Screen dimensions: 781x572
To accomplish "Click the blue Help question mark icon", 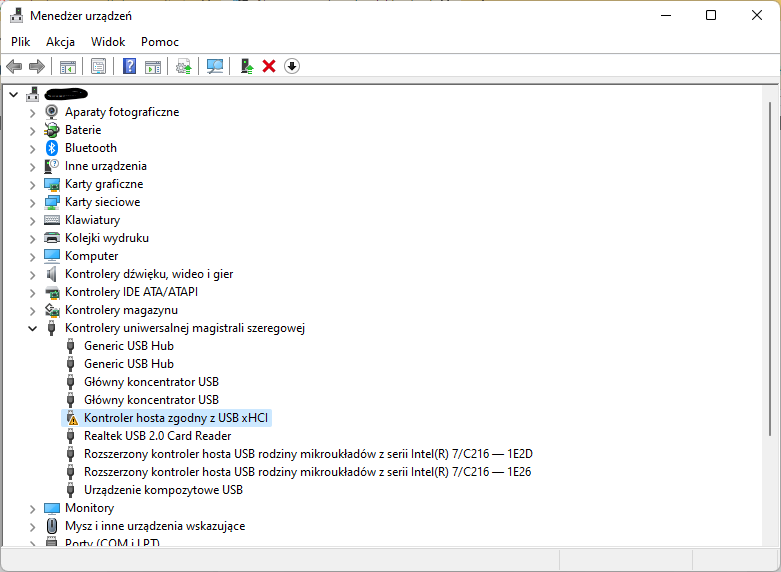I will [x=129, y=66].
